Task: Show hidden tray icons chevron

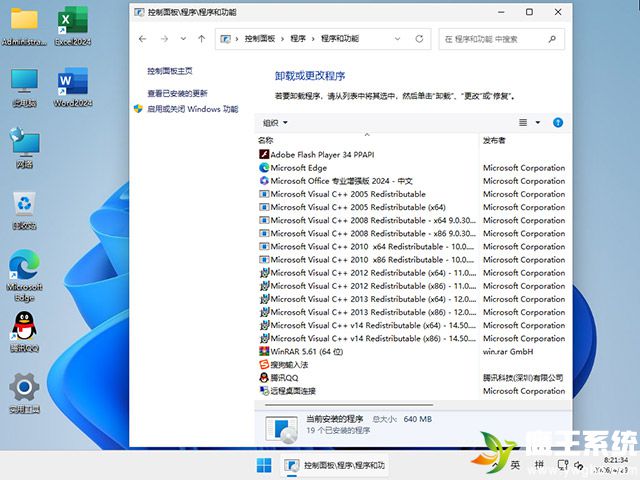Action: click(496, 465)
